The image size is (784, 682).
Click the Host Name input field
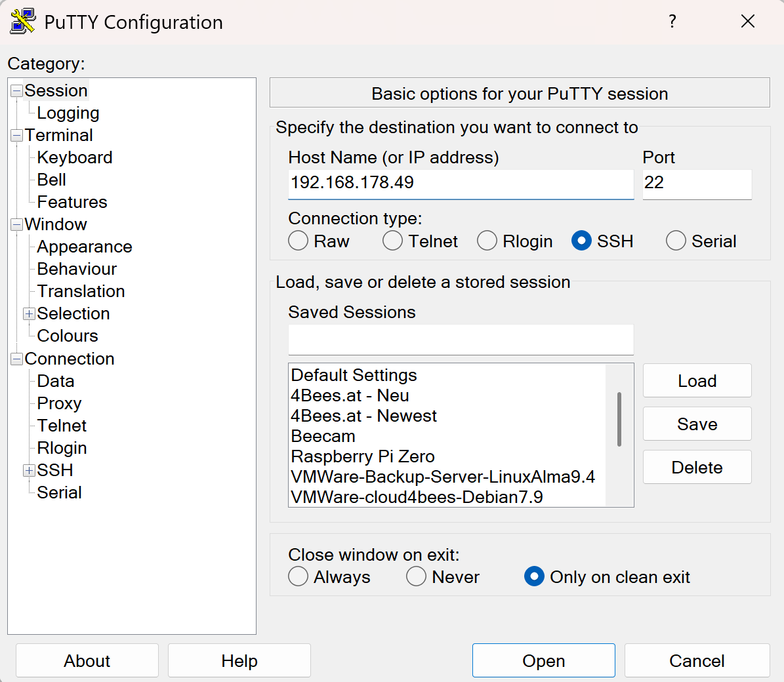(x=461, y=183)
